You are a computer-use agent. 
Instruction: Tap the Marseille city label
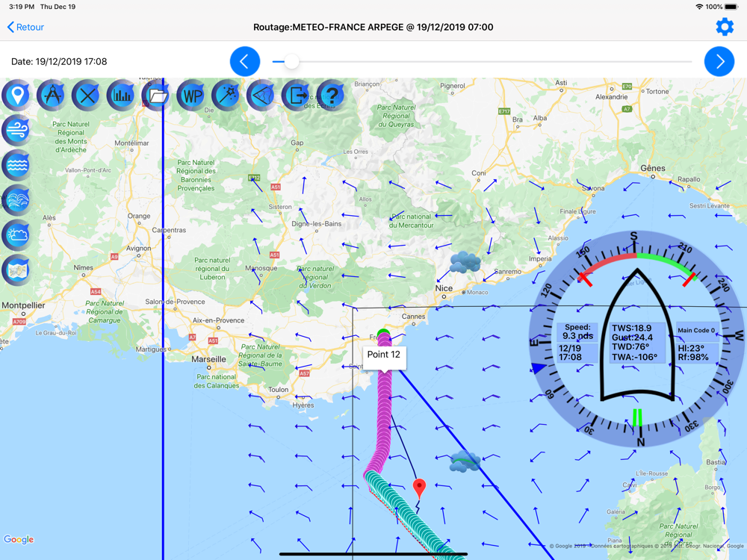(208, 359)
